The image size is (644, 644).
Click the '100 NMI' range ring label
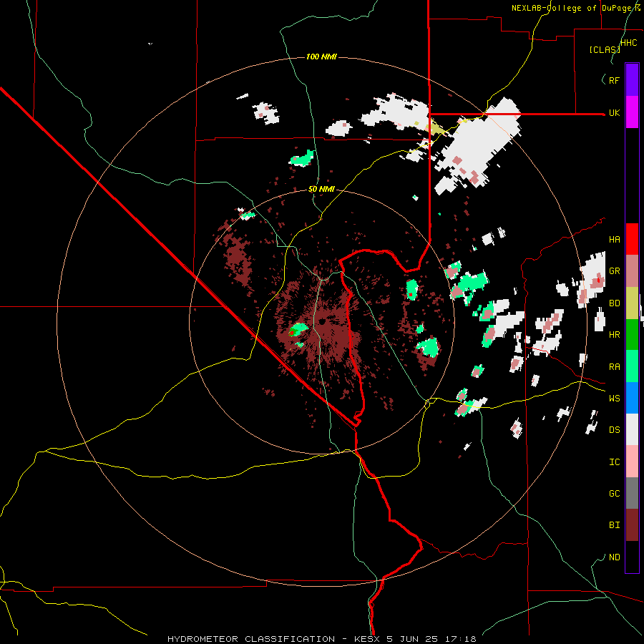tap(321, 57)
